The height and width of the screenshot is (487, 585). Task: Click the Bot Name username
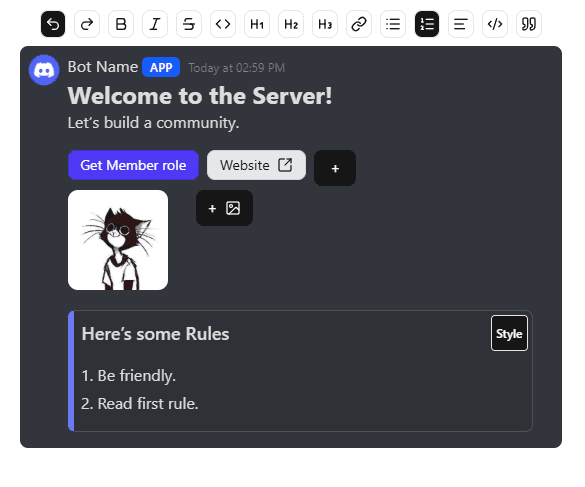click(103, 67)
